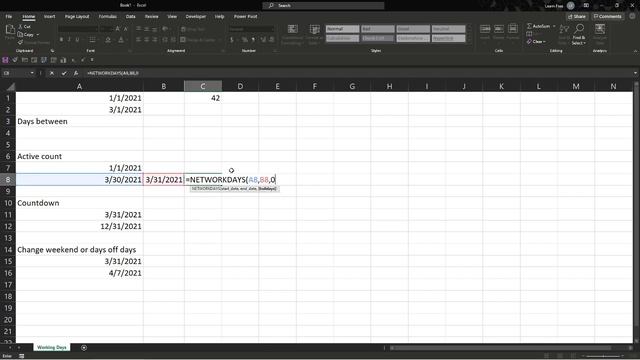Click the Borders icon in Font group
This screenshot has height=360, width=640.
(x=92, y=40)
